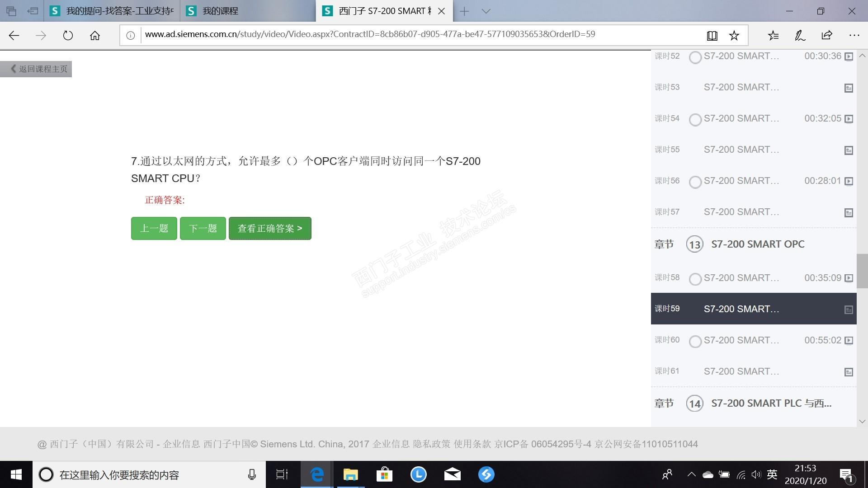
Task: Show hidden system tray icons
Action: coord(691,474)
